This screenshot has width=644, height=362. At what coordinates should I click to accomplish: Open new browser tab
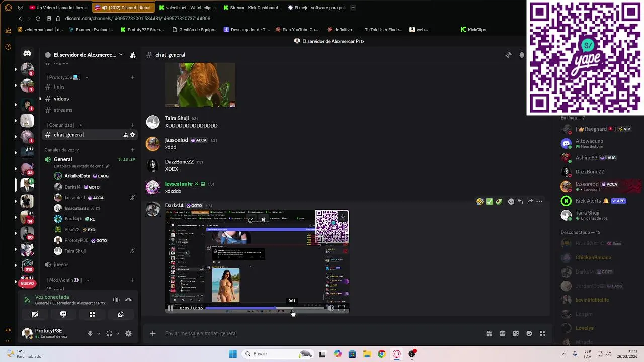353,8
